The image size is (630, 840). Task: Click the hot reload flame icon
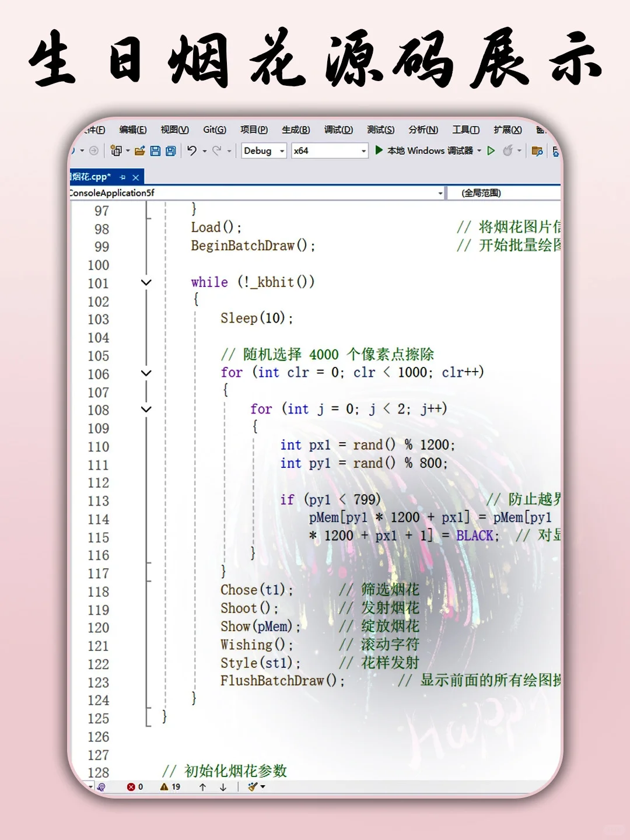pyautogui.click(x=508, y=150)
